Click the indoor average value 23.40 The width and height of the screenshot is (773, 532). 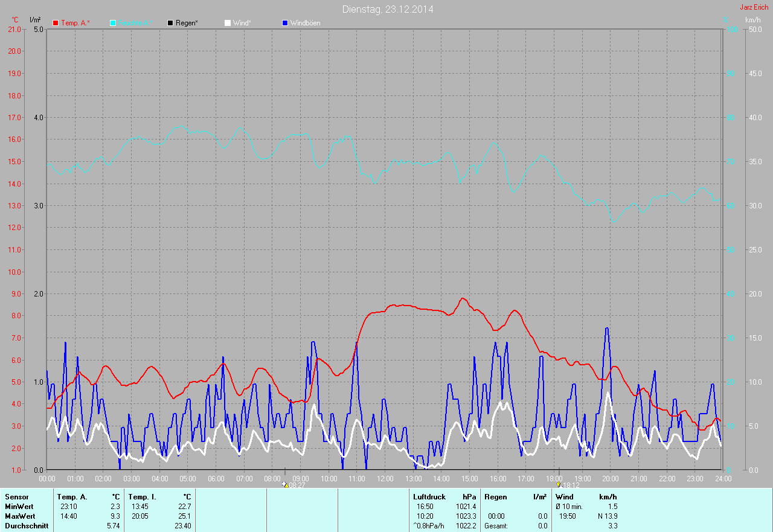pyautogui.click(x=183, y=525)
